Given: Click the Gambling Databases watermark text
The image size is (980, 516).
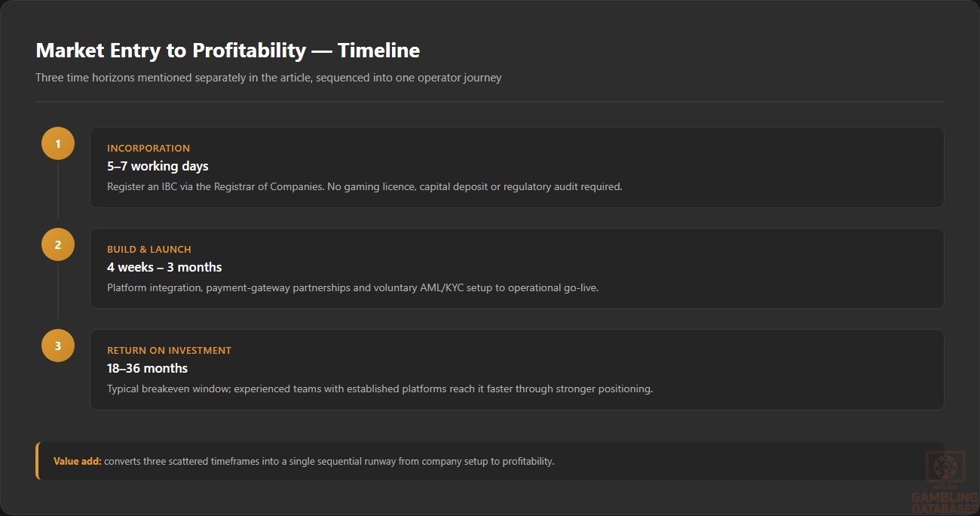Looking at the screenshot, I should point(945,503).
